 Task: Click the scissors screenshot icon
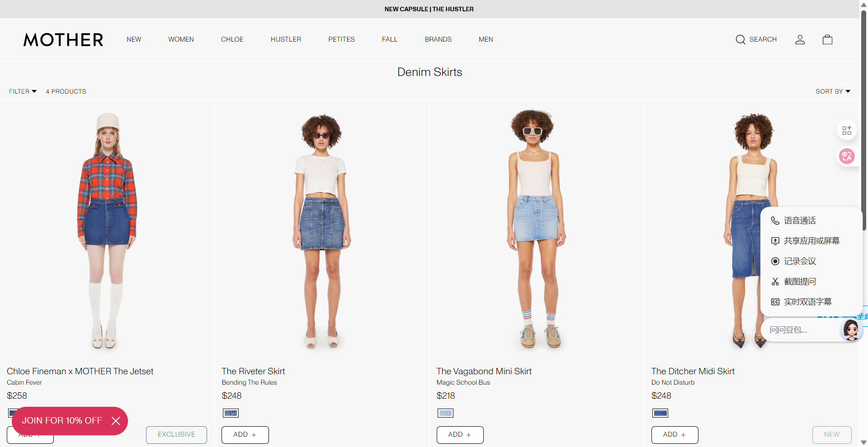775,282
